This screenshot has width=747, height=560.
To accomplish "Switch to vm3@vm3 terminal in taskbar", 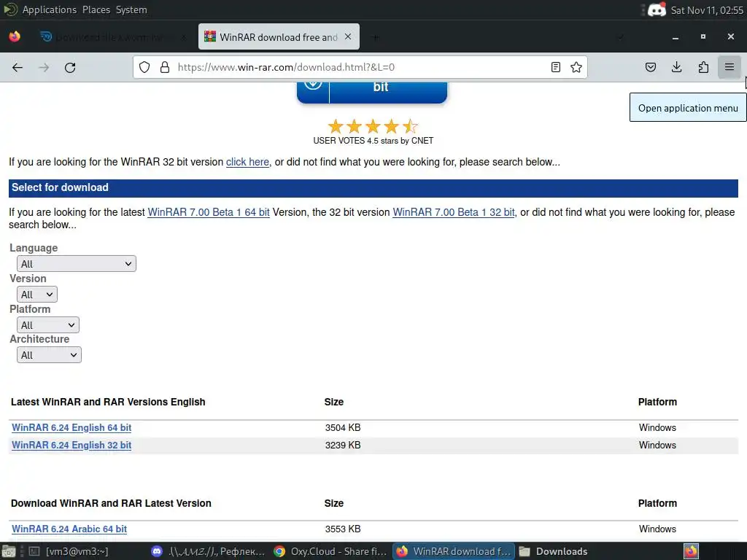I will pos(69,551).
